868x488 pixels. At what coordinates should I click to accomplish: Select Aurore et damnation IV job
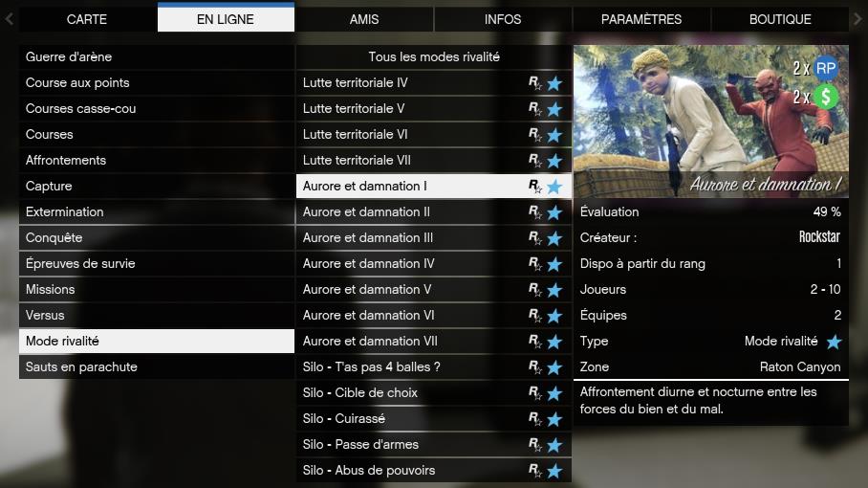[x=434, y=263]
